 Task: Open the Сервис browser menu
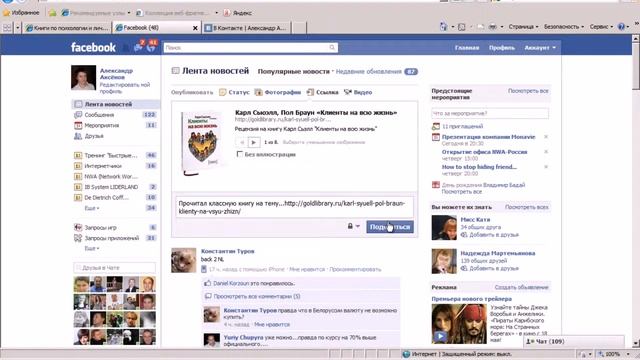[601, 27]
